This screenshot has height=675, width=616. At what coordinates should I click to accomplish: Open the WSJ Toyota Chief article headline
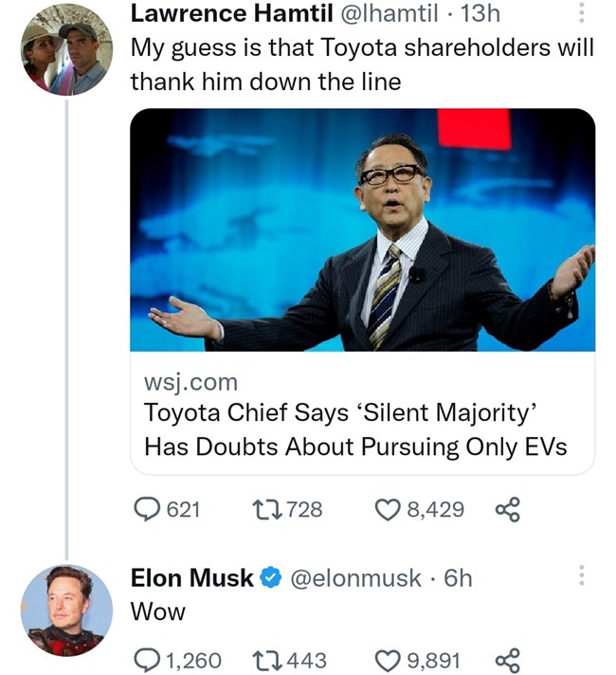[x=355, y=430]
